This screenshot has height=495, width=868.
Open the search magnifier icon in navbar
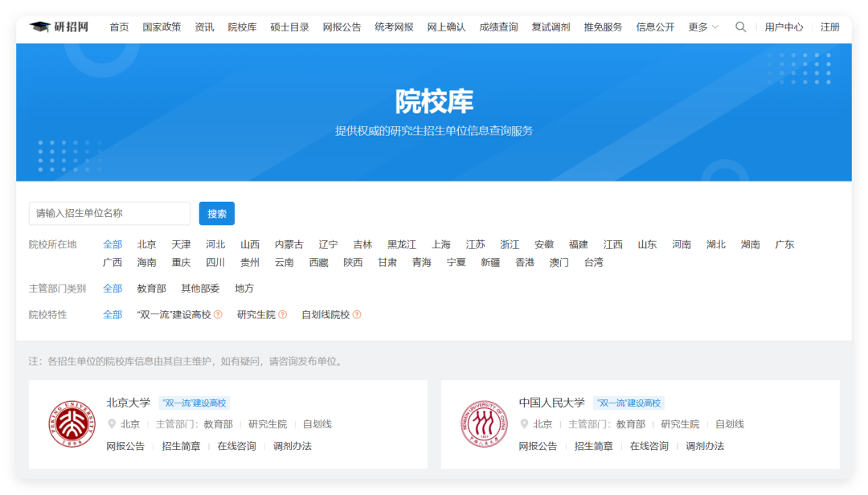740,27
